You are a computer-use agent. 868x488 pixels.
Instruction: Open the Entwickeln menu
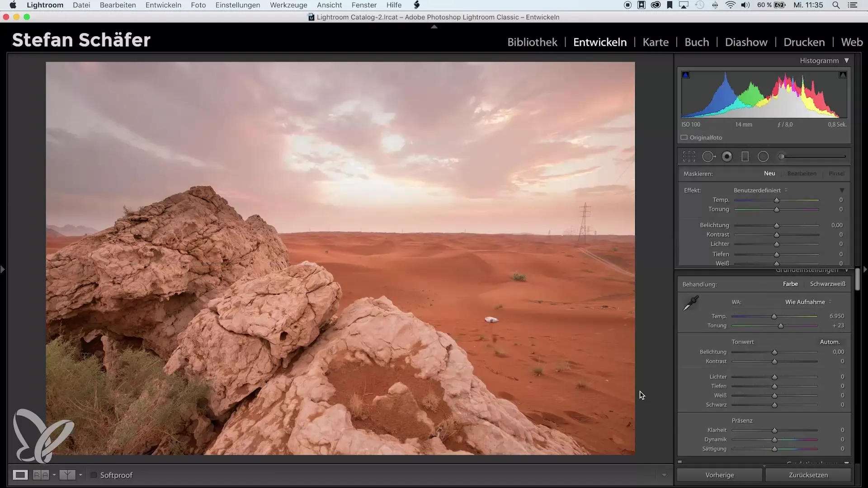[x=163, y=5]
